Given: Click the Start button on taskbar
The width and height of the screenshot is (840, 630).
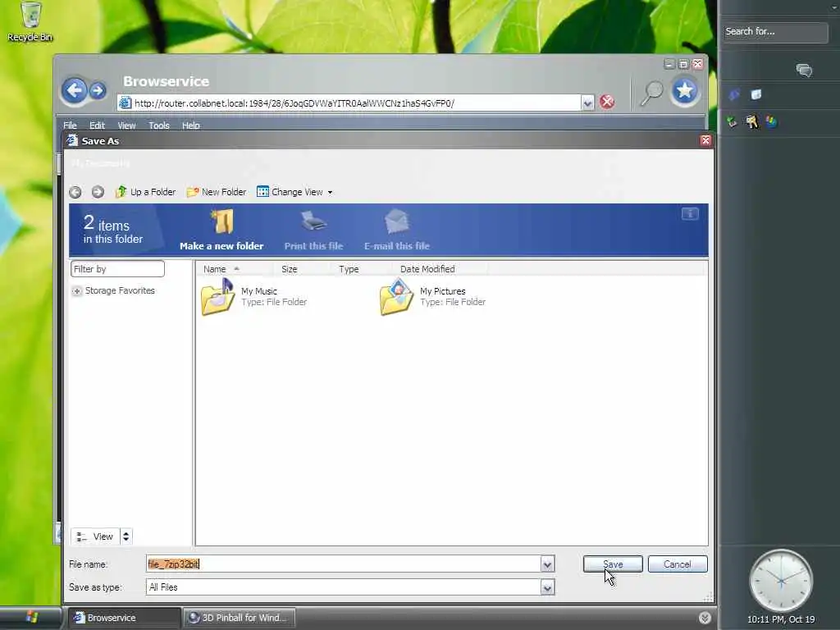Looking at the screenshot, I should [30, 617].
